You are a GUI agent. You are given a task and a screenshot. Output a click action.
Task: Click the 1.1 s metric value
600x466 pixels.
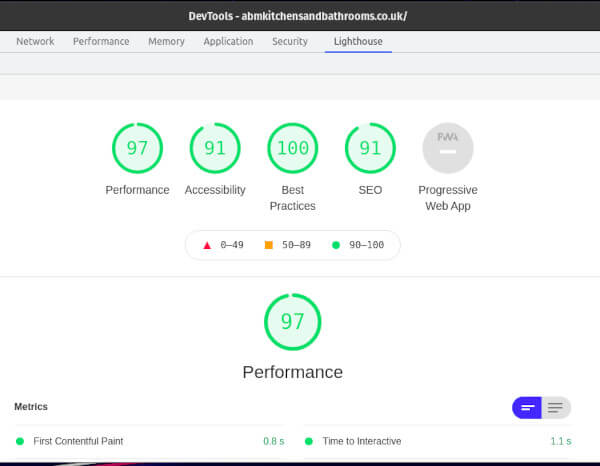(x=561, y=441)
